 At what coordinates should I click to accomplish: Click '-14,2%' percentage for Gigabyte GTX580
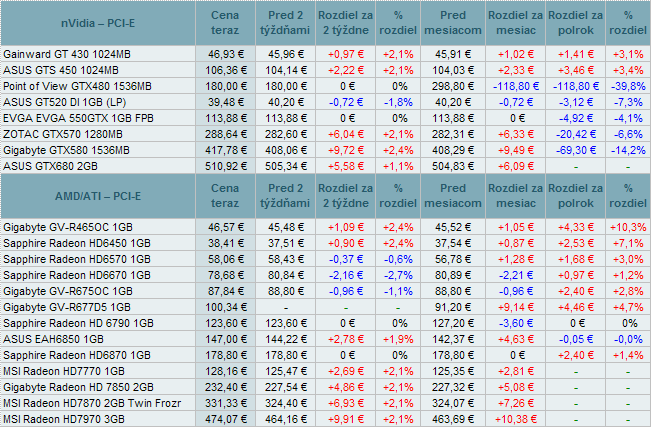click(628, 150)
